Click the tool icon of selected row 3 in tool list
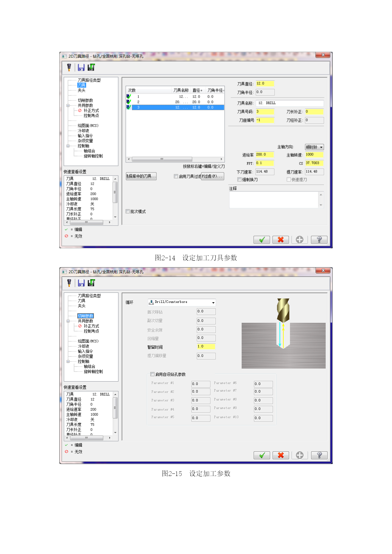The width and height of the screenshot is (392, 554). [129, 107]
